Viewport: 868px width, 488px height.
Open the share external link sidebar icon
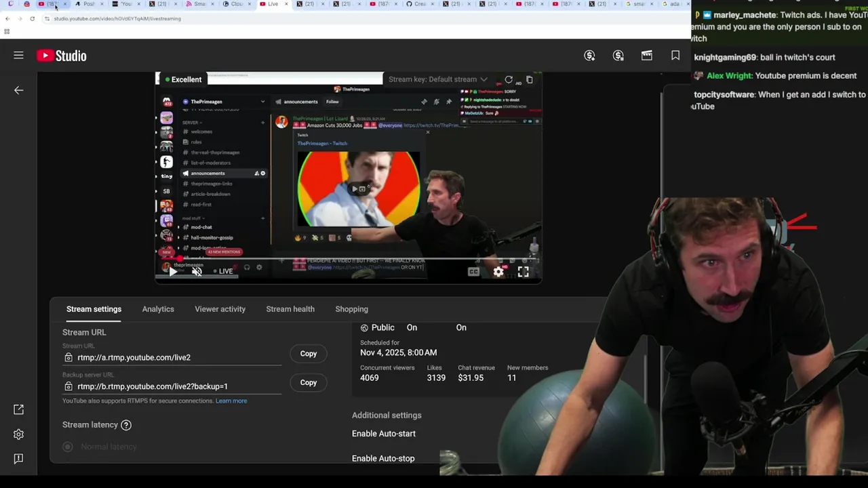(19, 409)
